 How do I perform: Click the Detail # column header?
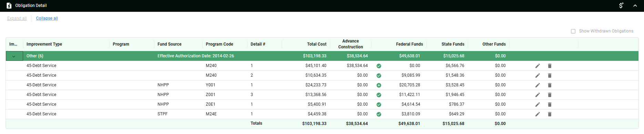click(x=258, y=44)
